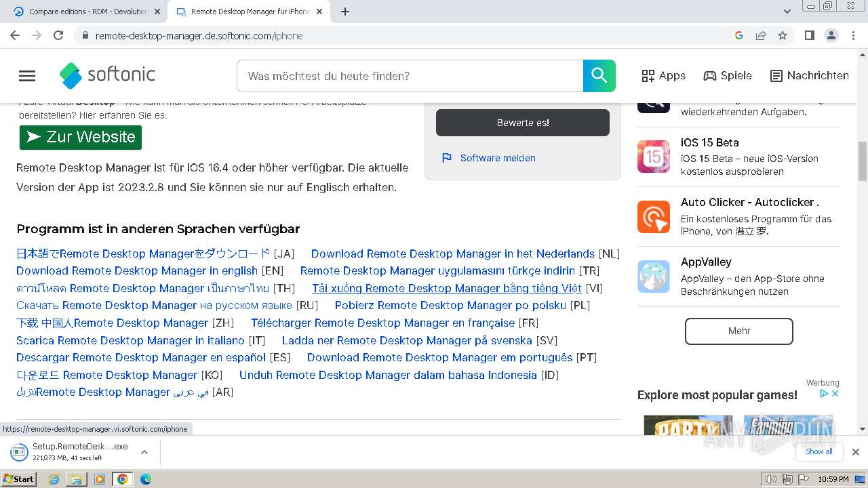868x488 pixels.
Task: Go forward in browser history
Action: pos(37,35)
